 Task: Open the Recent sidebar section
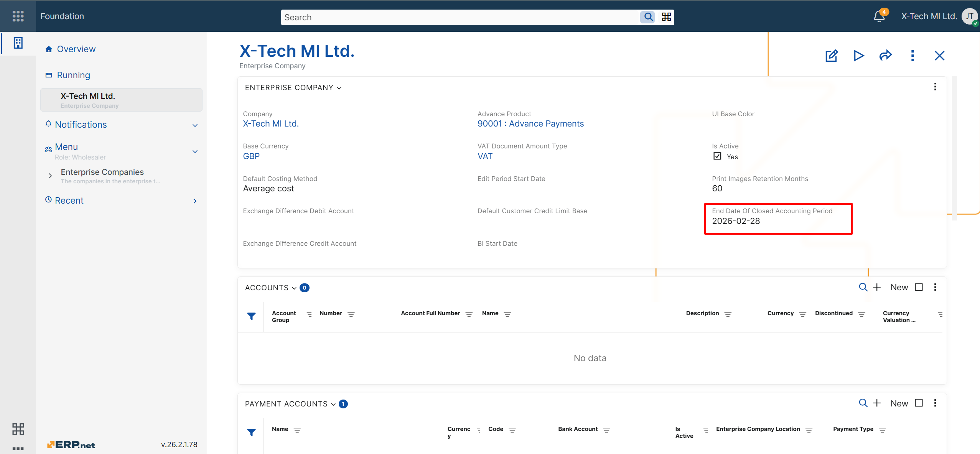click(69, 201)
